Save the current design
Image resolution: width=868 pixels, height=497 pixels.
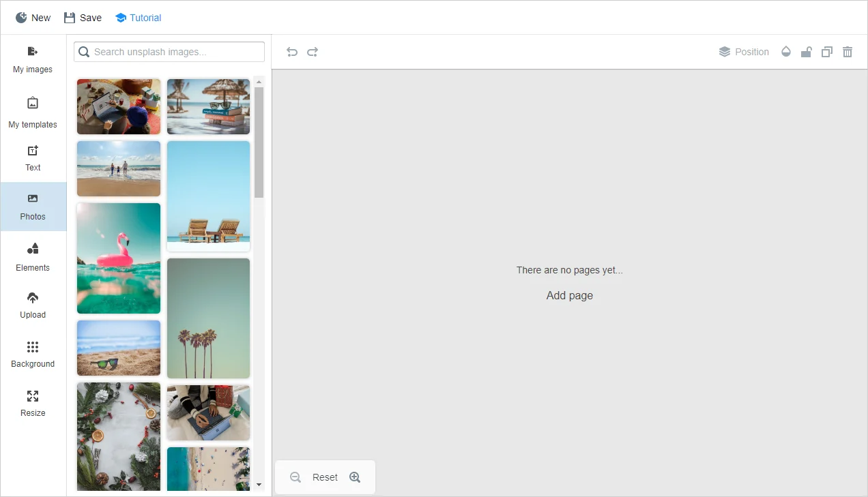tap(83, 18)
